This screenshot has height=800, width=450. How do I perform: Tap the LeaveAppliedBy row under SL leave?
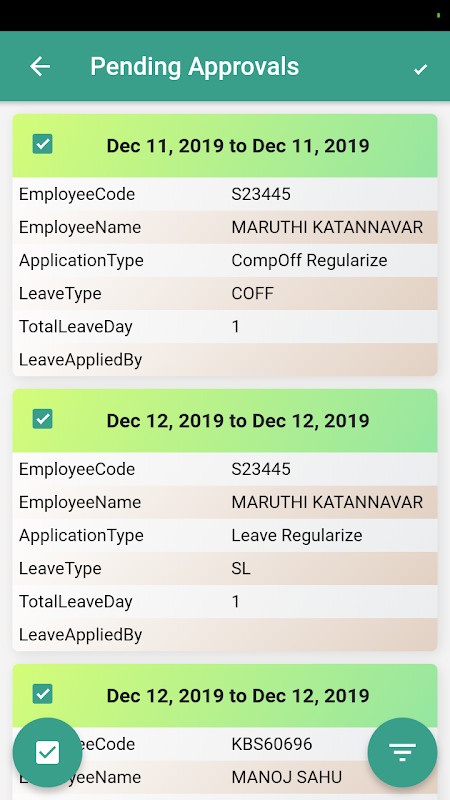click(x=225, y=635)
